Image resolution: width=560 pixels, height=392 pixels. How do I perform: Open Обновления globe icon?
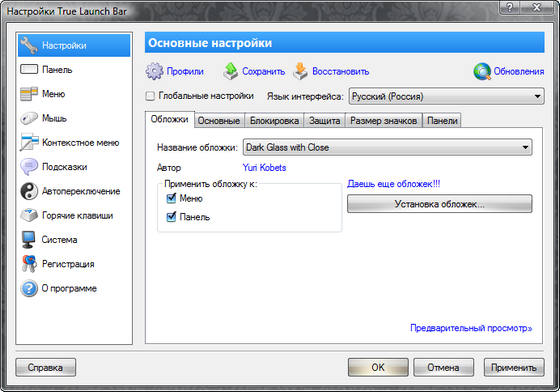[x=482, y=71]
